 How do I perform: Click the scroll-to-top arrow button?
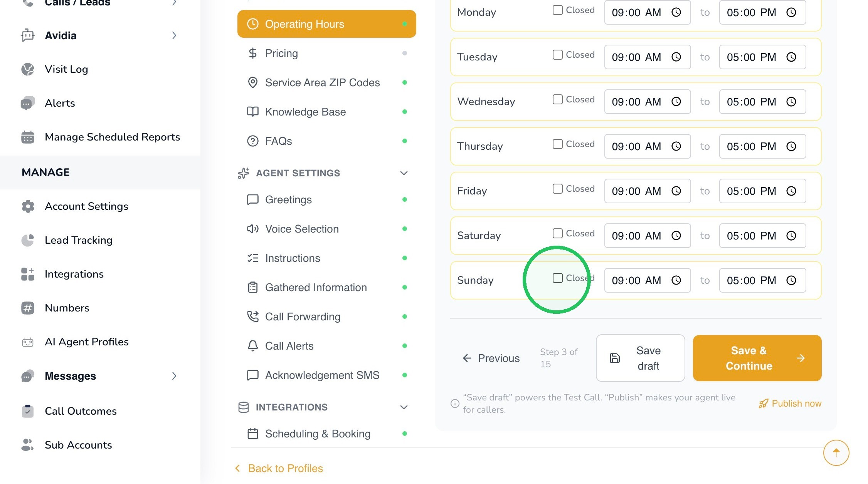coord(836,453)
